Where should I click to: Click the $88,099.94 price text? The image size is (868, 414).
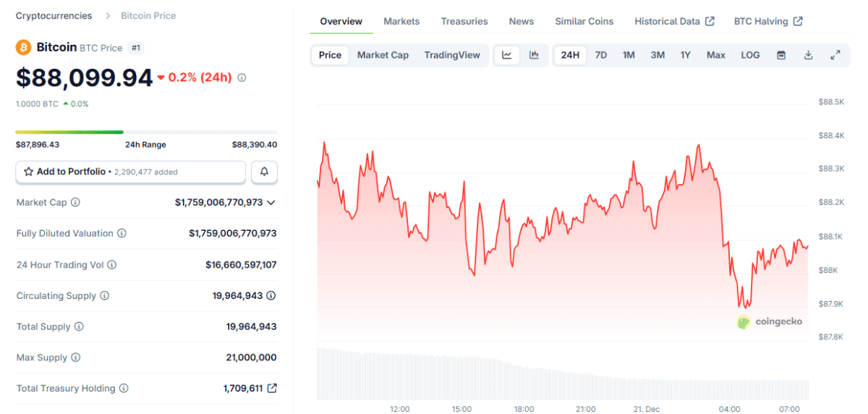[85, 77]
